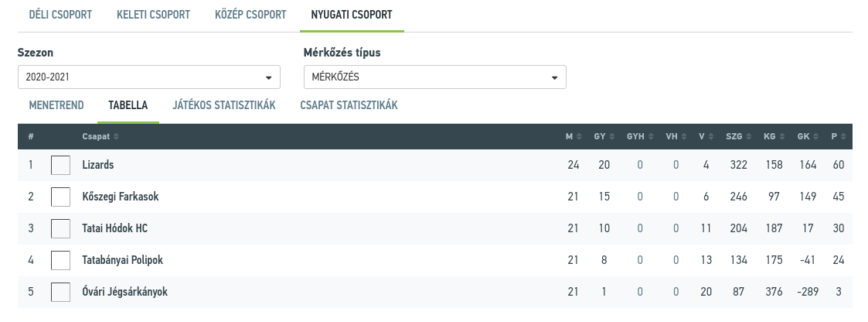
Task: Show the Menetrend schedule tab
Action: [56, 105]
